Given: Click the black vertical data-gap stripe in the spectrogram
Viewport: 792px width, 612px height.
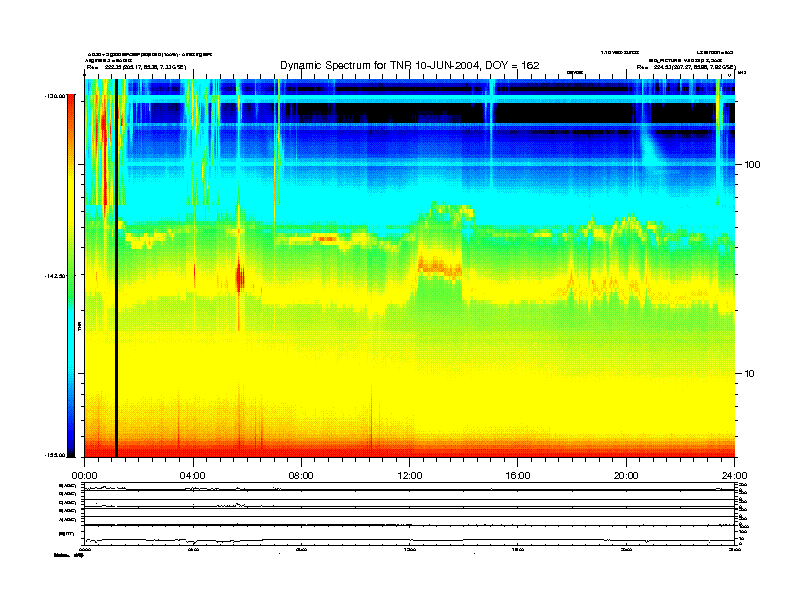Looking at the screenshot, I should [116, 268].
